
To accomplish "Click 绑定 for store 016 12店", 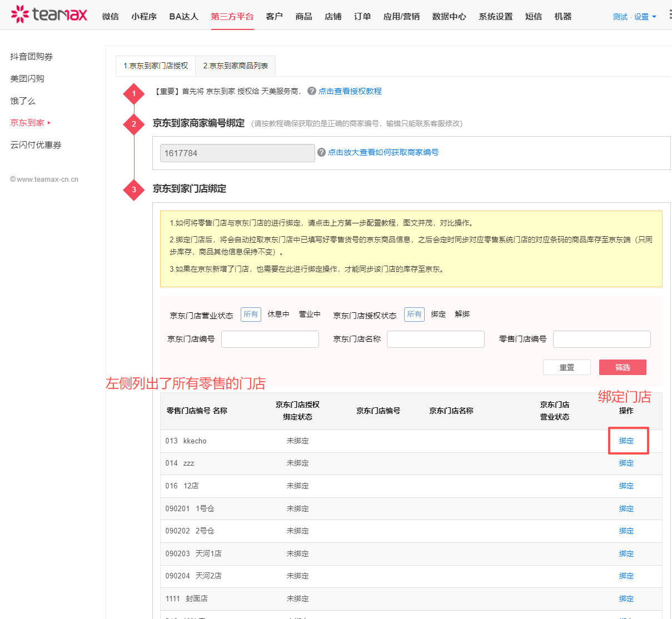I will [626, 486].
